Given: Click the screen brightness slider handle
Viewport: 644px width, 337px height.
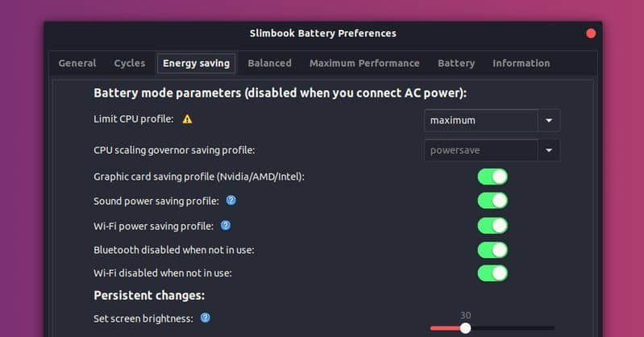Looking at the screenshot, I should pos(465,328).
